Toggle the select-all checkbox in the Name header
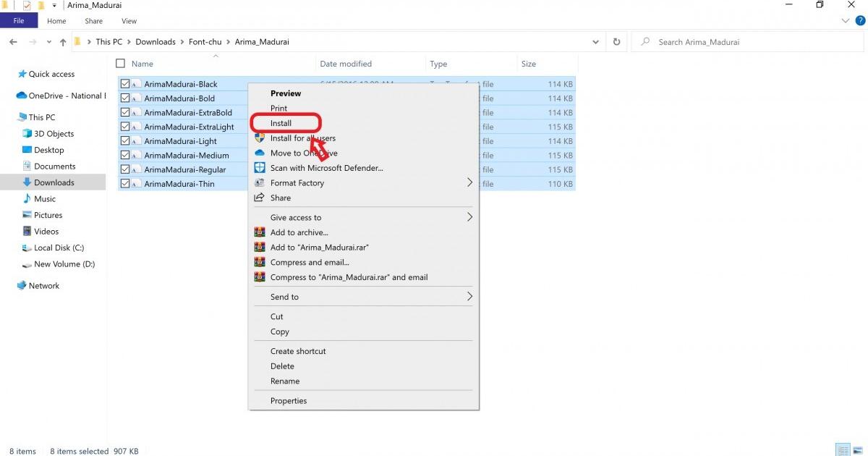The image size is (868, 456). point(120,63)
